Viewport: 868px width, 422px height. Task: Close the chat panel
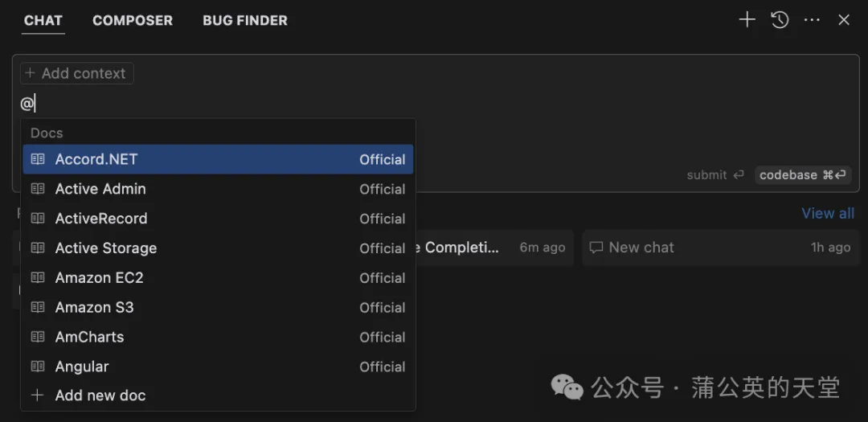pyautogui.click(x=844, y=20)
